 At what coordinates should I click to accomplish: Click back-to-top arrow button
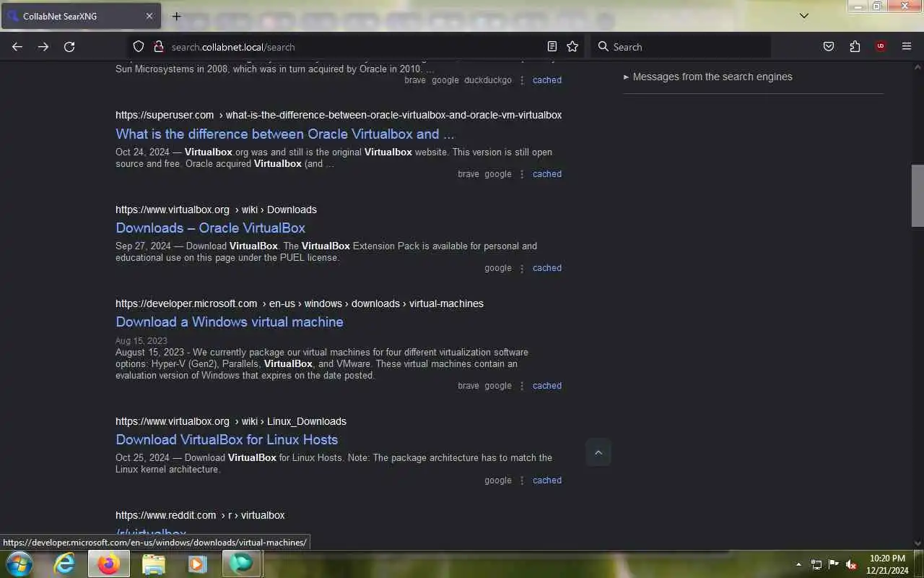598,452
